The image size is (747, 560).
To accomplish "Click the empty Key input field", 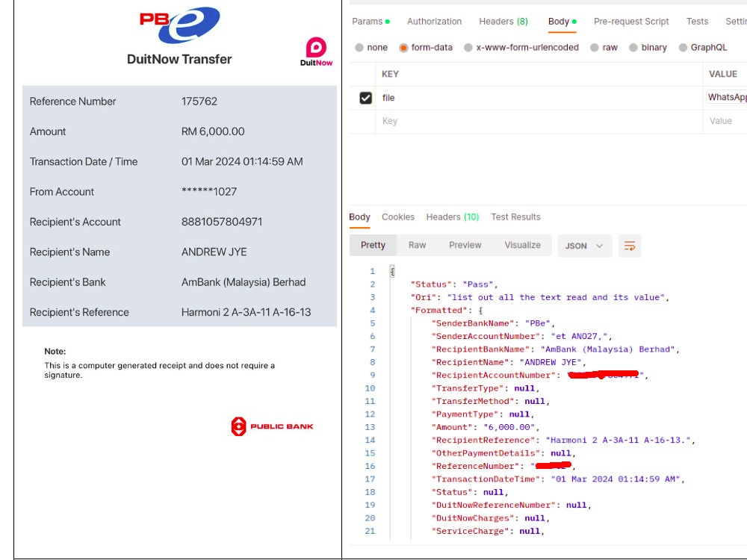I will [539, 122].
